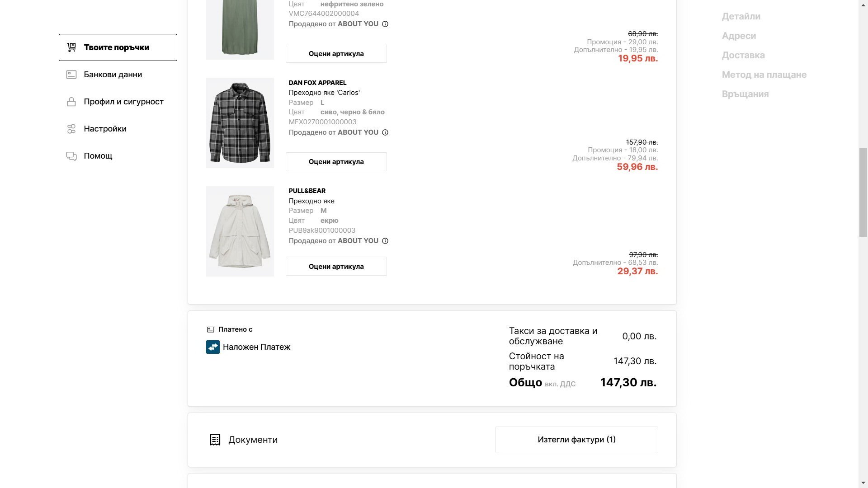Rate the DAN FOX 'Carlos' jacket
Screen dimensions: 868x488
pos(336,162)
